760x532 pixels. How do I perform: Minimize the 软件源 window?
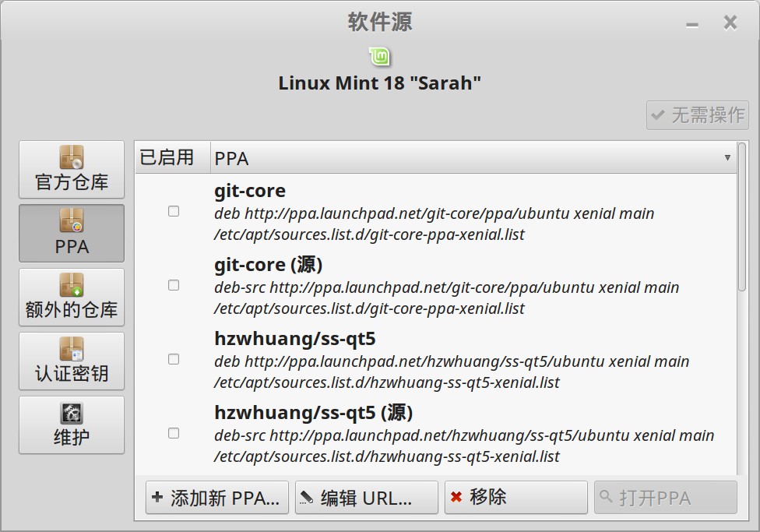pos(691,23)
